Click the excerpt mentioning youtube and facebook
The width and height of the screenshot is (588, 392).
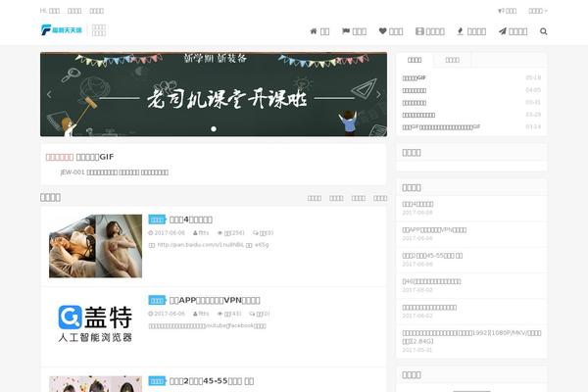[208, 325]
